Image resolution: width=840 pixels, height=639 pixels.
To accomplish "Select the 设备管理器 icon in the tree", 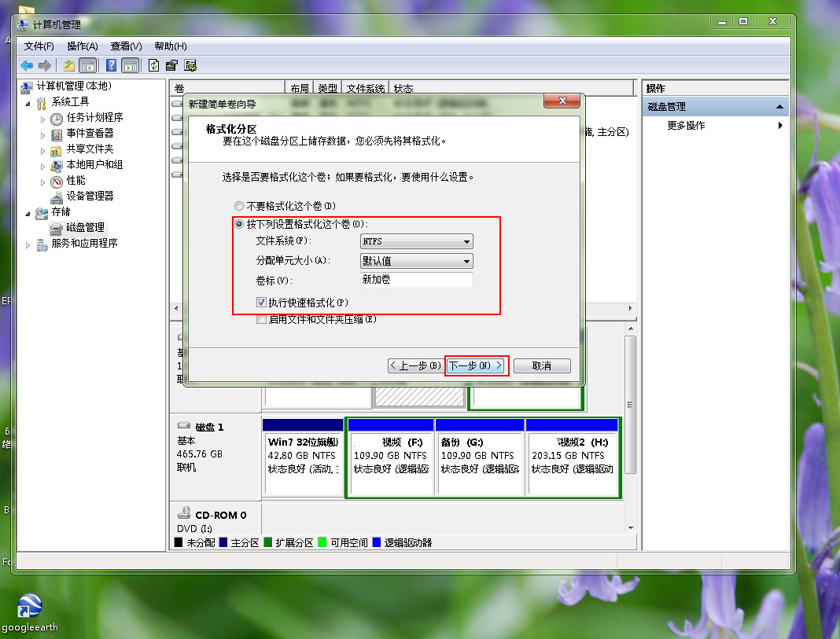I will [55, 196].
